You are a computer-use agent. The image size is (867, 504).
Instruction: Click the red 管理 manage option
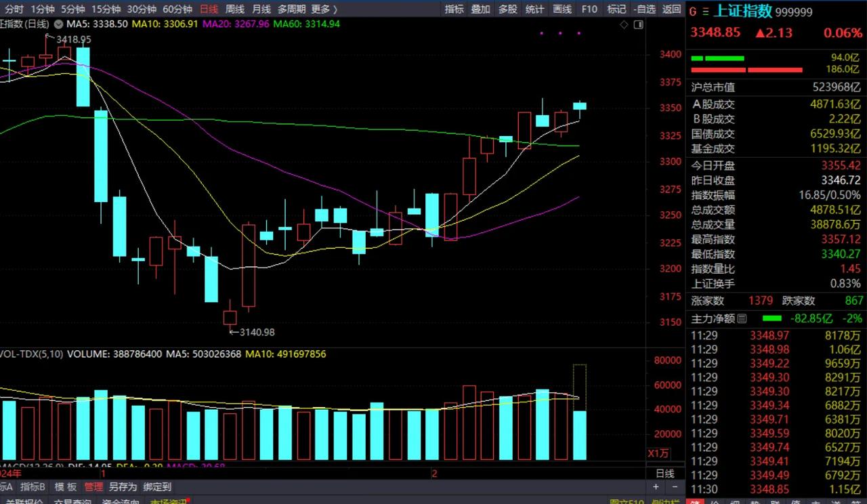pyautogui.click(x=93, y=486)
